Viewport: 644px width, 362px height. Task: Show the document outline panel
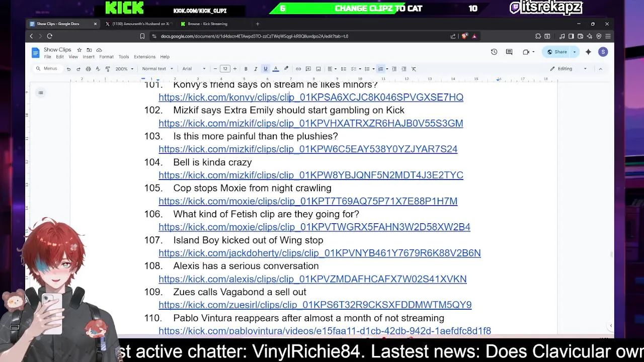[41, 93]
